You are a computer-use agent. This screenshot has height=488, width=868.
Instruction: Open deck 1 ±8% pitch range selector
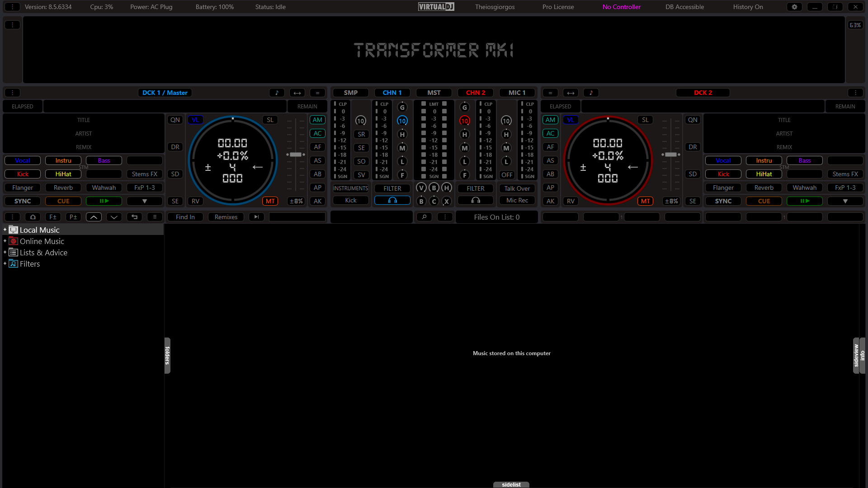pyautogui.click(x=297, y=201)
